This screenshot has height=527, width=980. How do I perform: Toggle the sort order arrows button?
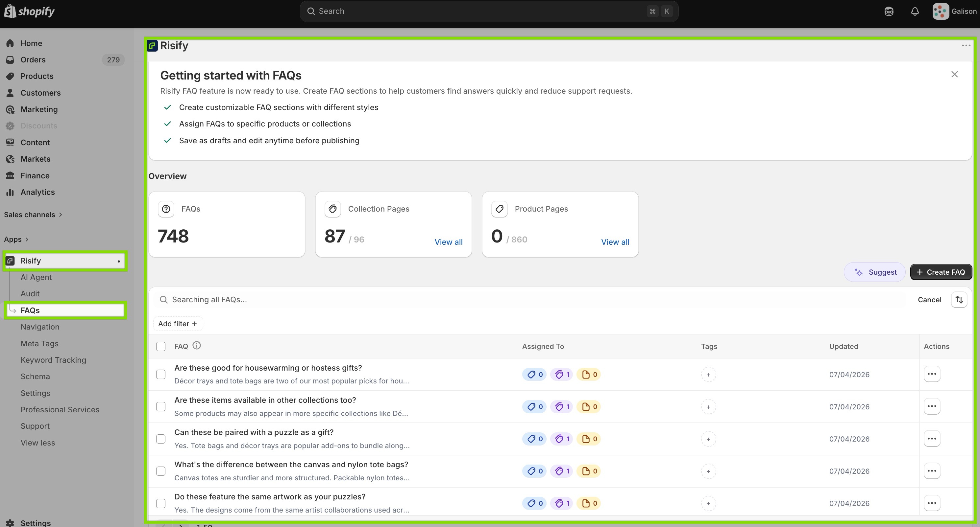coord(959,300)
